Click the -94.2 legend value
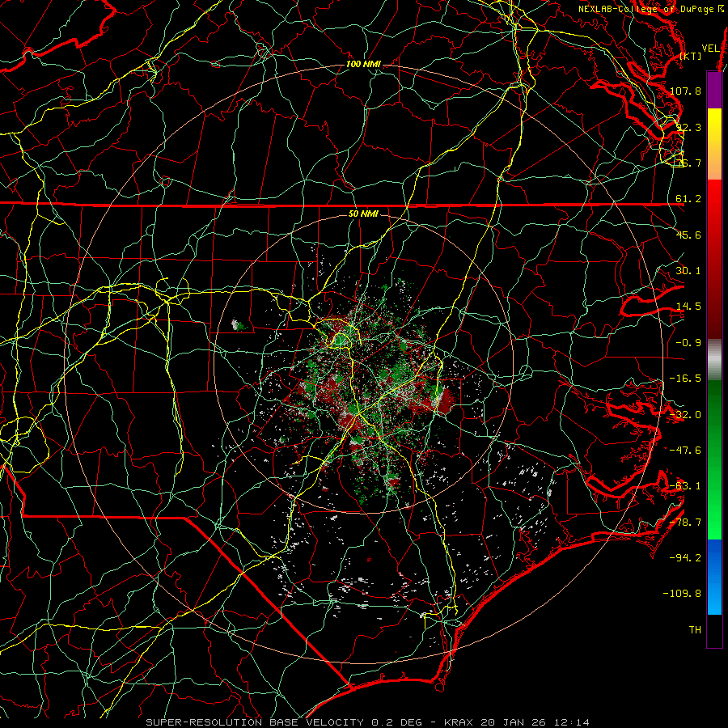This screenshot has width=728, height=728. click(x=685, y=557)
